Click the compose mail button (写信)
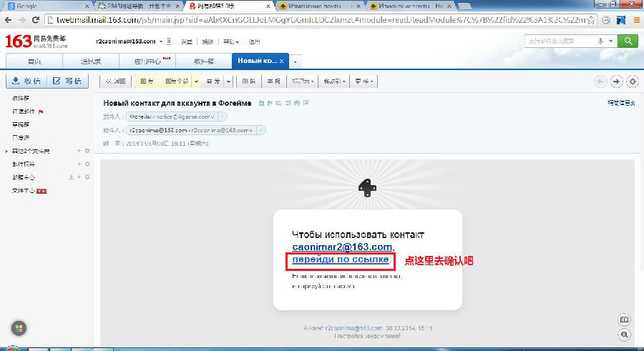This screenshot has width=644, height=351. point(67,81)
